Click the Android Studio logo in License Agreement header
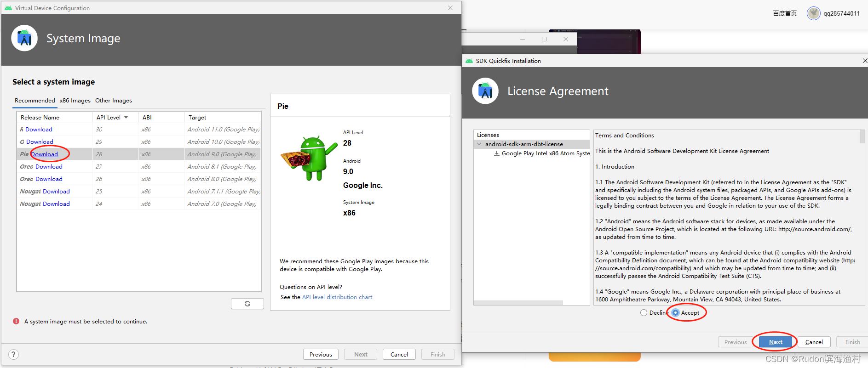 point(485,91)
